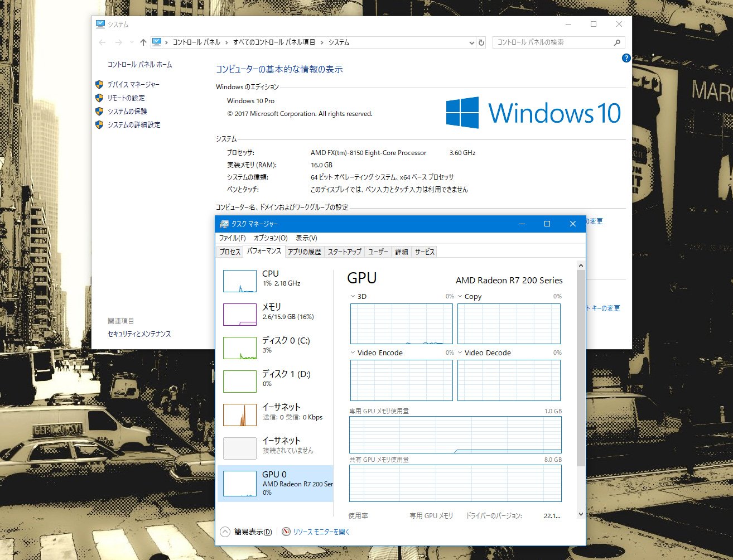Screen dimensions: 733x560
Task: Select the メモリ performance item
Action: 275,315
